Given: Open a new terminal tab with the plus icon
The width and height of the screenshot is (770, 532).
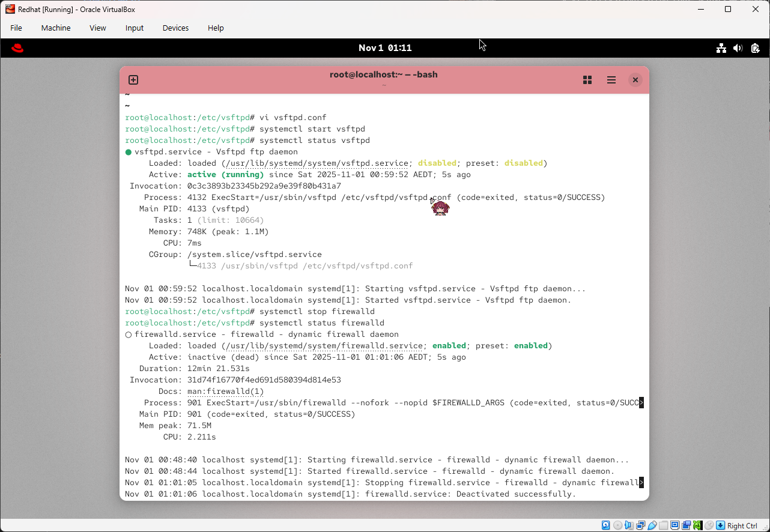Looking at the screenshot, I should (x=133, y=79).
